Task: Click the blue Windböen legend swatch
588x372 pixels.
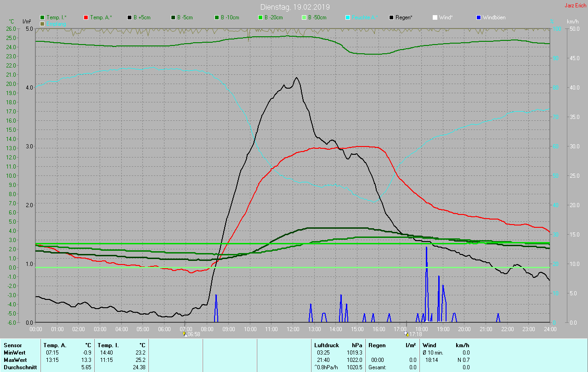Action: [479, 17]
